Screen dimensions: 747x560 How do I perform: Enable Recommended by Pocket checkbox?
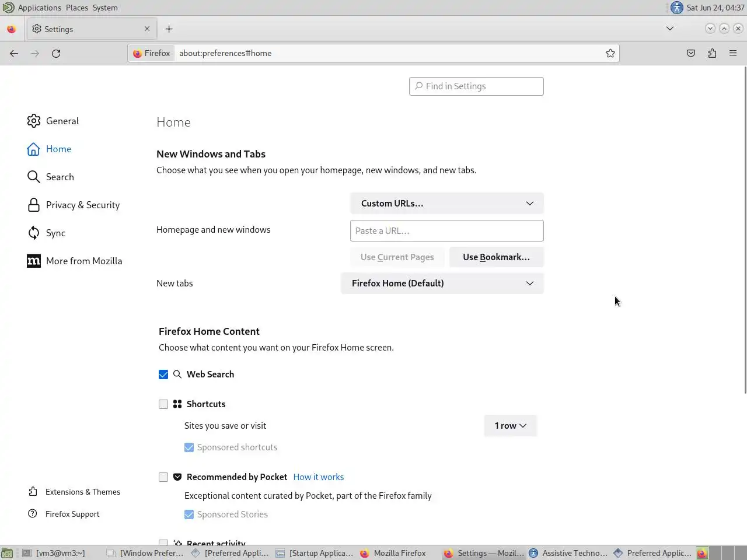click(x=163, y=477)
